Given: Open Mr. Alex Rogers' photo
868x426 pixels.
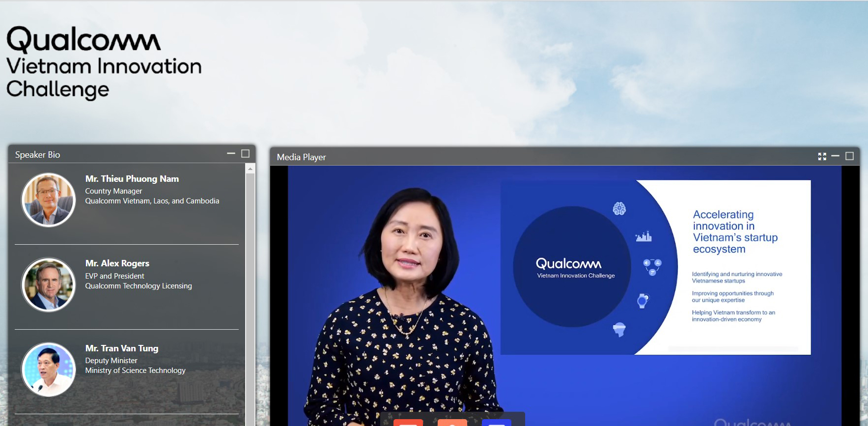Looking at the screenshot, I should point(48,285).
